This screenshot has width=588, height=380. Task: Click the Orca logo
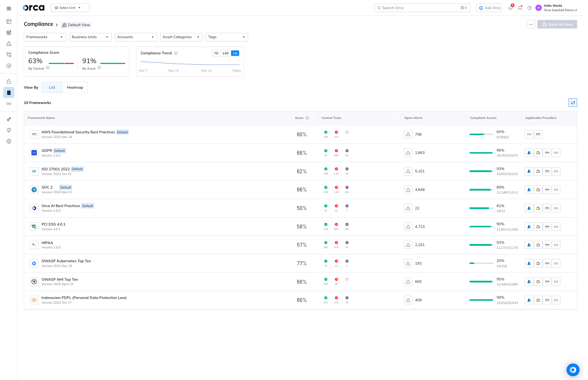34,8
